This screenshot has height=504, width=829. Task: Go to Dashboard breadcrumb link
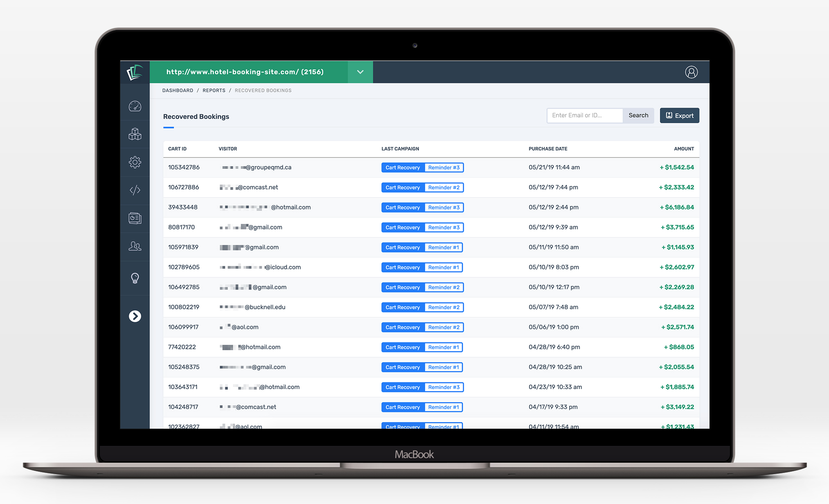(178, 90)
